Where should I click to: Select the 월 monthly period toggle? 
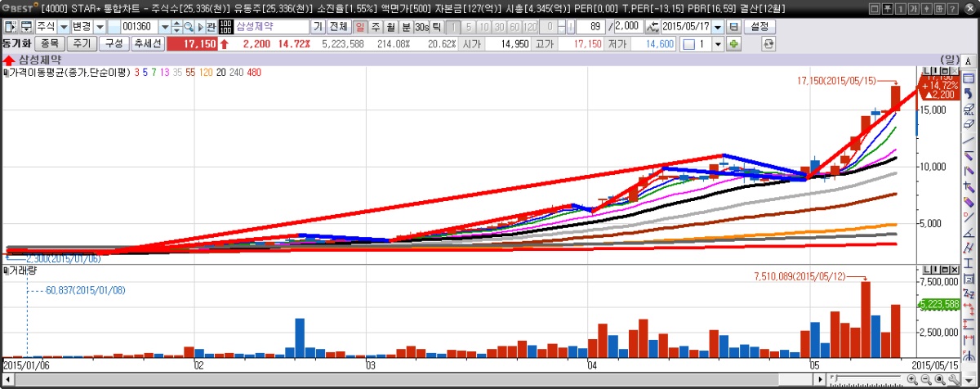point(390,26)
